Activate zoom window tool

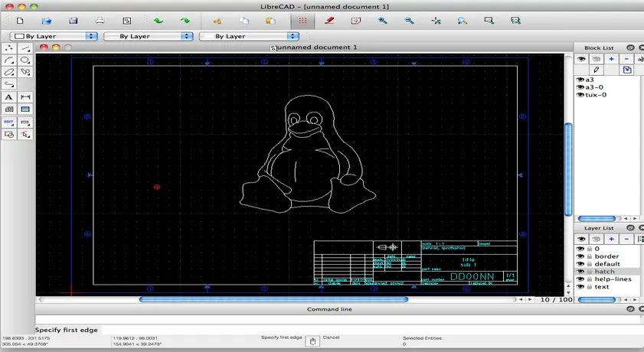(489, 21)
